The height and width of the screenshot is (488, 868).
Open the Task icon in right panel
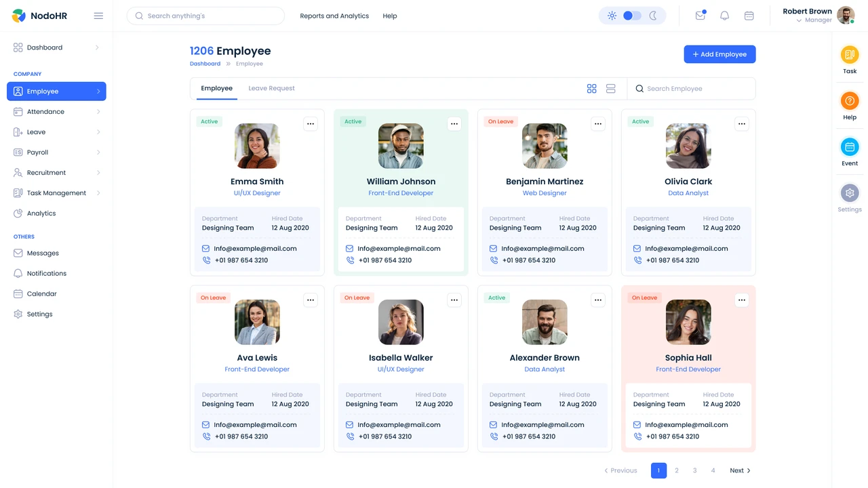850,55
